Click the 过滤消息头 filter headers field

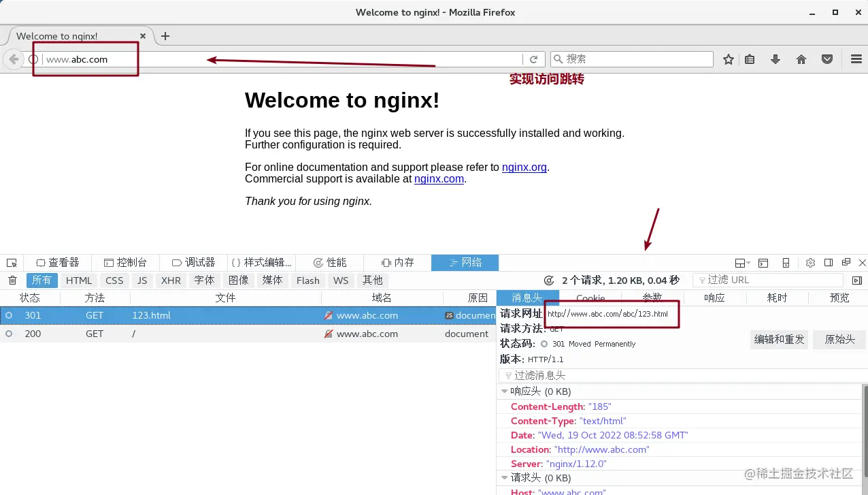pyautogui.click(x=682, y=376)
